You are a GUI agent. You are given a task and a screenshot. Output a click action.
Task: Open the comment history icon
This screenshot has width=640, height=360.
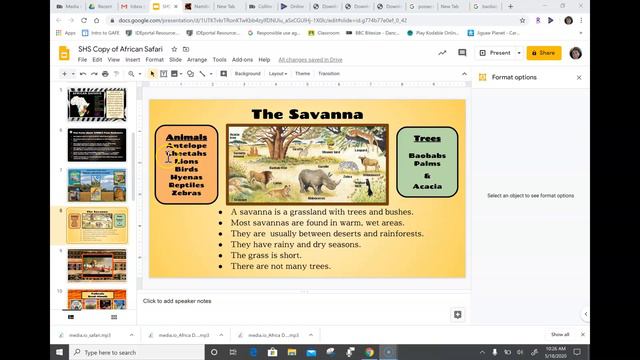point(462,53)
